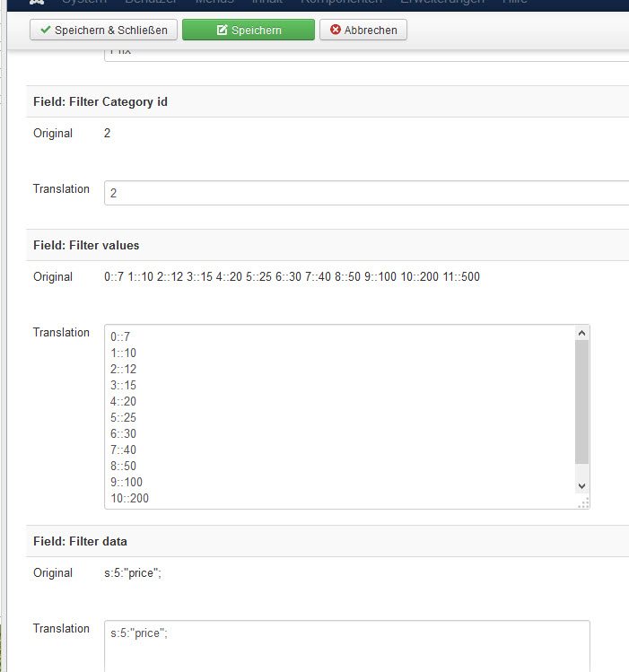The width and height of the screenshot is (629, 672).
Task: Click the Translation label beside the Filter values textarea
Action: [61, 333]
